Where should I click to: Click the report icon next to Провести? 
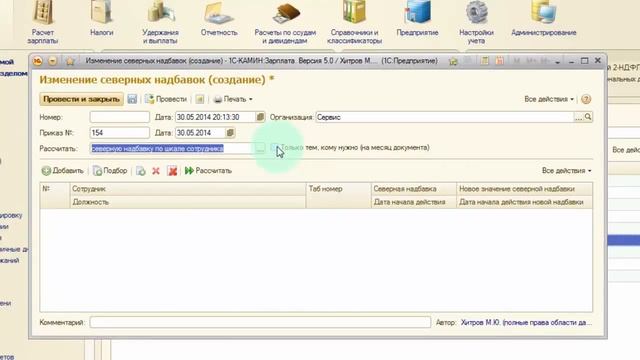pyautogui.click(x=200, y=99)
